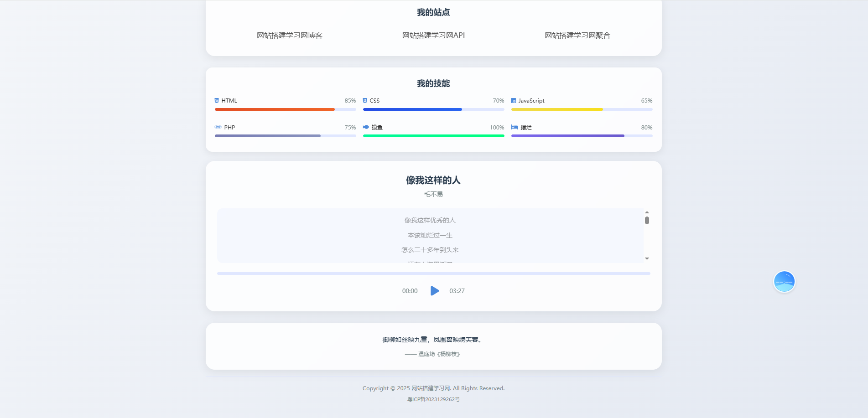Click the PHP logo icon
The height and width of the screenshot is (418, 868).
pyautogui.click(x=218, y=127)
